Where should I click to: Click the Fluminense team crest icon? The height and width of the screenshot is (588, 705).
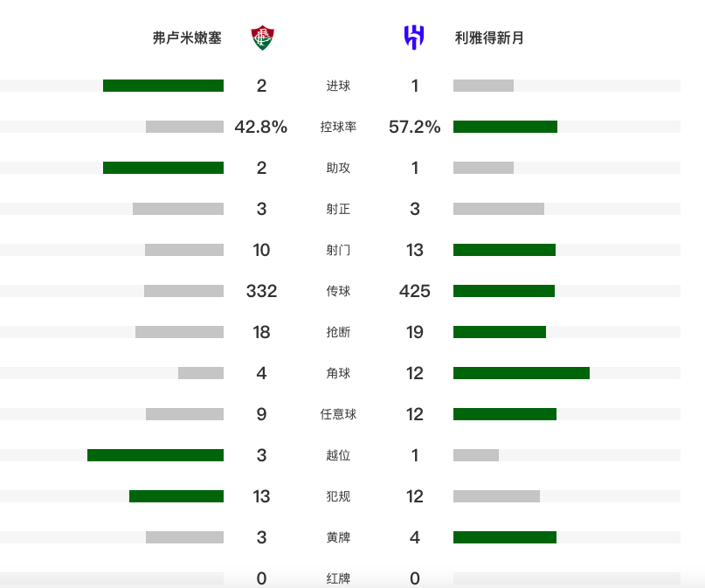(x=262, y=38)
